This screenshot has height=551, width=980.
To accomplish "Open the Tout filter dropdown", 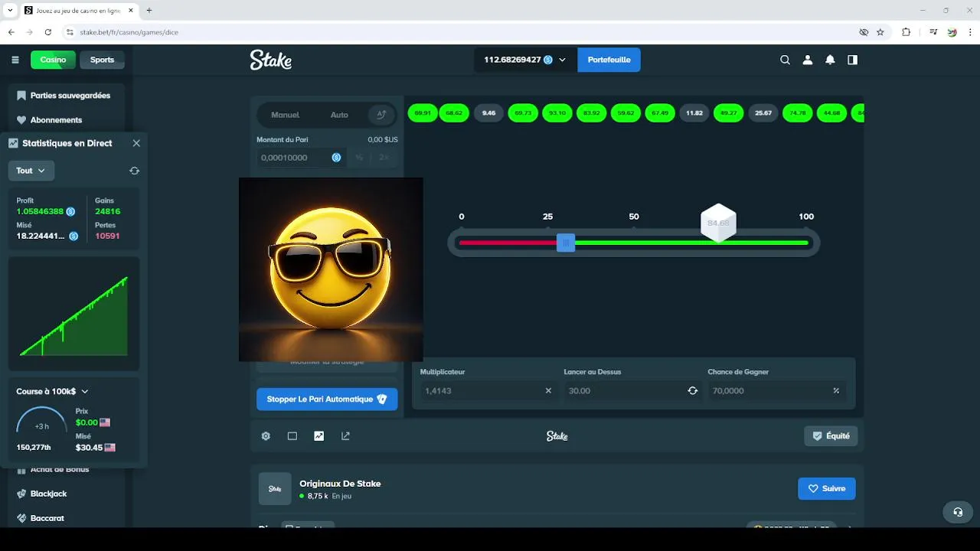I will 31,171.
